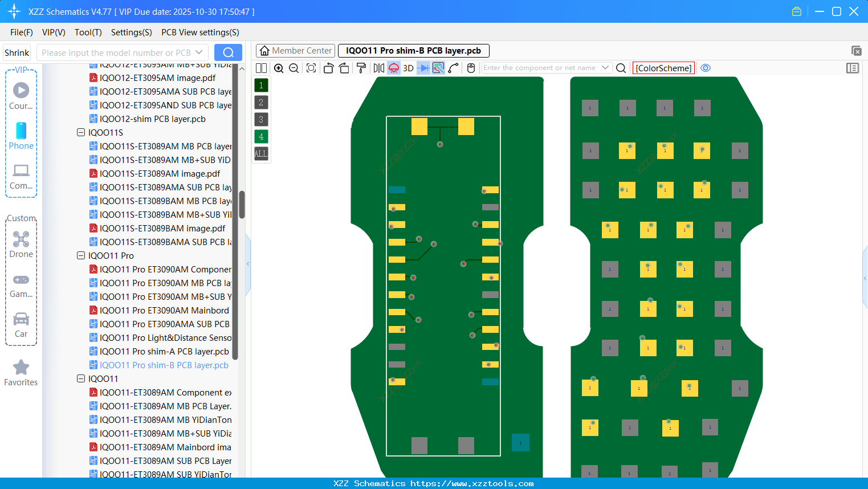Open the ColorScheme dialog
Image resolution: width=868 pixels, height=489 pixels.
point(663,68)
